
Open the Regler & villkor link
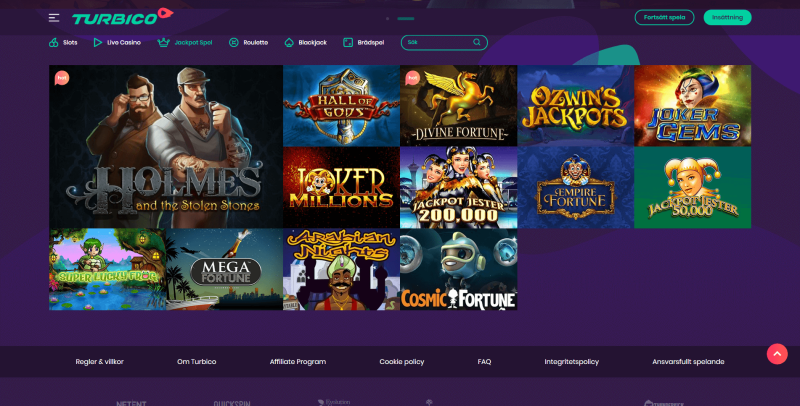pyautogui.click(x=99, y=362)
